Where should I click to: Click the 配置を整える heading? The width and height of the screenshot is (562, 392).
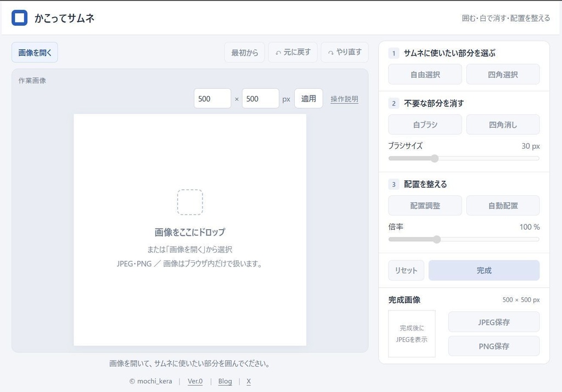pyautogui.click(x=425, y=184)
